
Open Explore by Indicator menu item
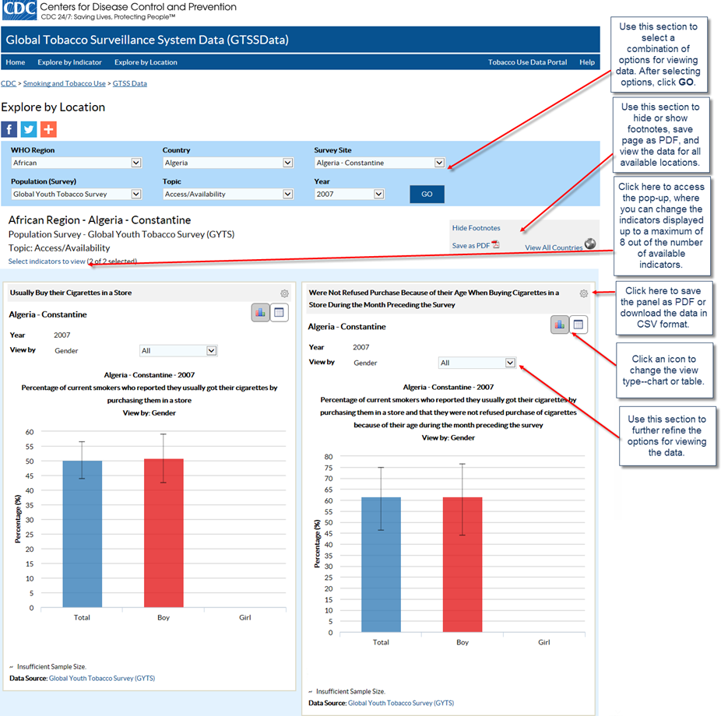coord(69,62)
